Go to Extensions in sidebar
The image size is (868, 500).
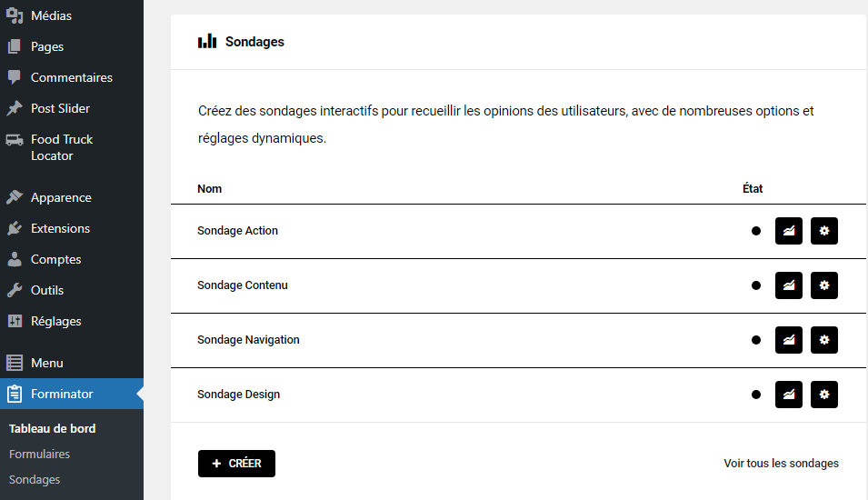pyautogui.click(x=60, y=228)
